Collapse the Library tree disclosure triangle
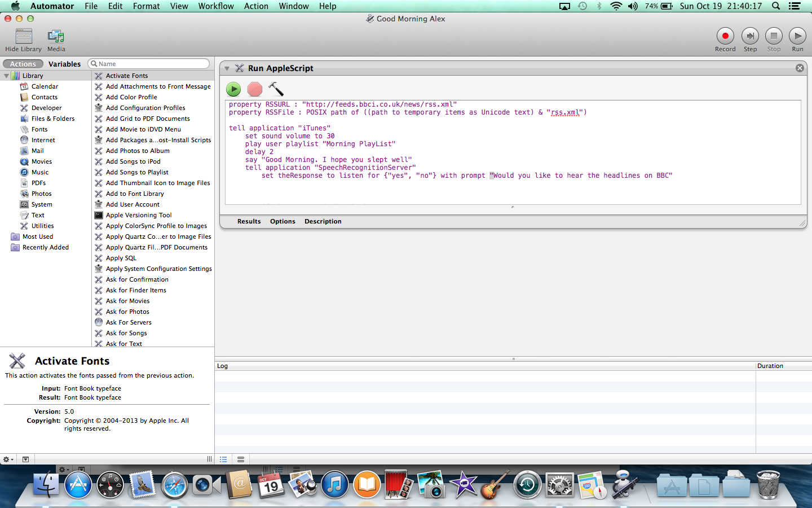812x508 pixels. [6, 76]
